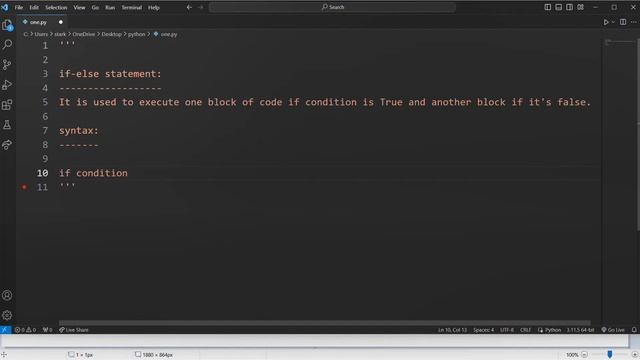Open the Go menu
The width and height of the screenshot is (640, 360).
pos(95,7)
